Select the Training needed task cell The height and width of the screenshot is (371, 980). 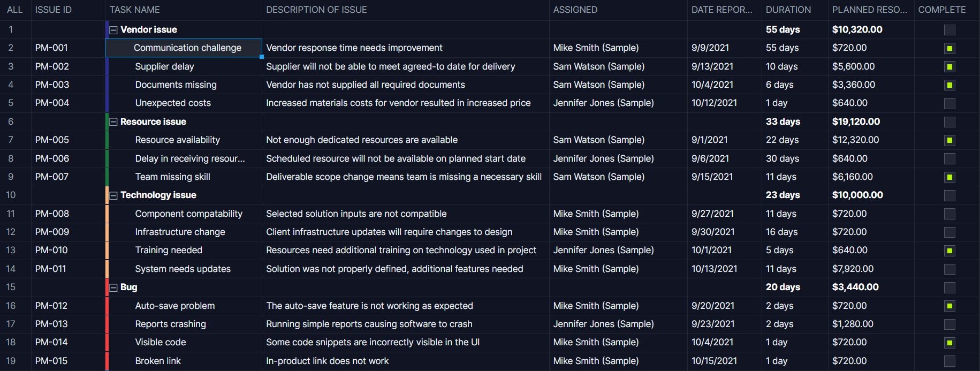[169, 250]
